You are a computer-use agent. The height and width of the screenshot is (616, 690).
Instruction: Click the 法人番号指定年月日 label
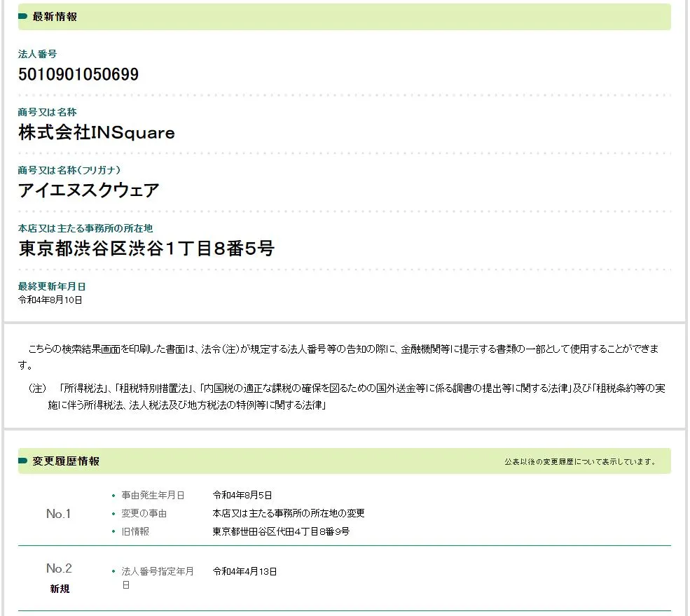tap(158, 577)
